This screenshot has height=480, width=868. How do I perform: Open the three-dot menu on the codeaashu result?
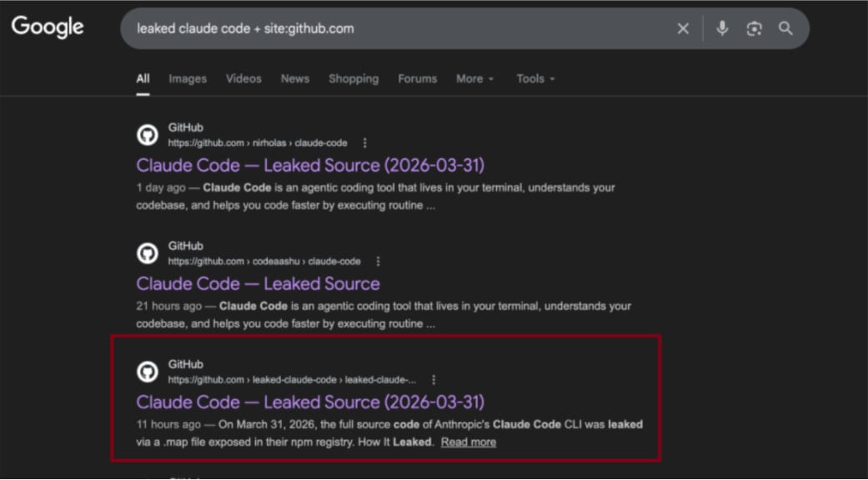point(378,261)
